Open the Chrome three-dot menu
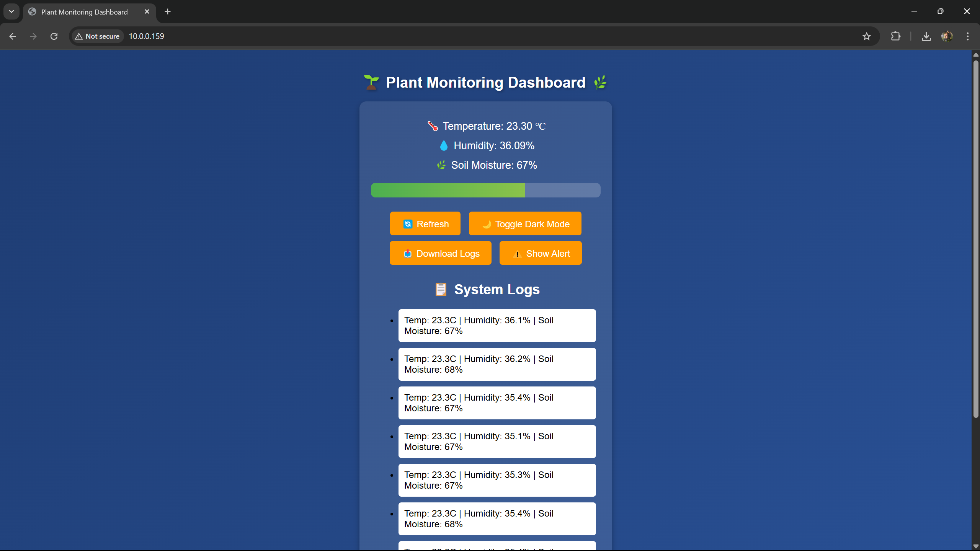The width and height of the screenshot is (980, 551). (967, 36)
